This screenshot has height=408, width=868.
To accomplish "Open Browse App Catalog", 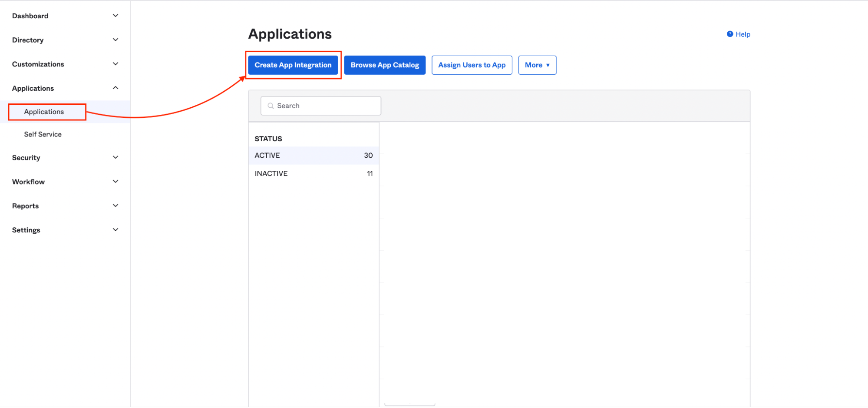I will tap(384, 65).
